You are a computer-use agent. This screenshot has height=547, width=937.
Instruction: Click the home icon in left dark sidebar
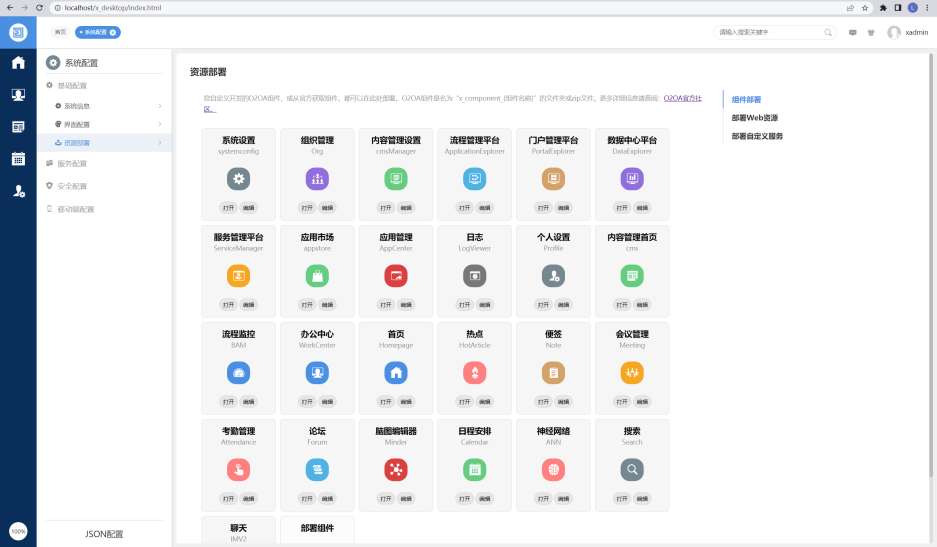(x=18, y=63)
